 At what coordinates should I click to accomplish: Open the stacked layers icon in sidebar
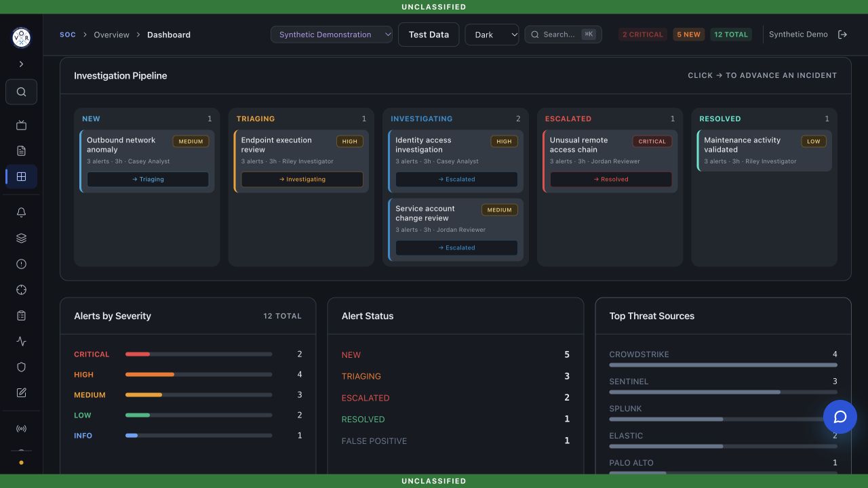coord(21,239)
